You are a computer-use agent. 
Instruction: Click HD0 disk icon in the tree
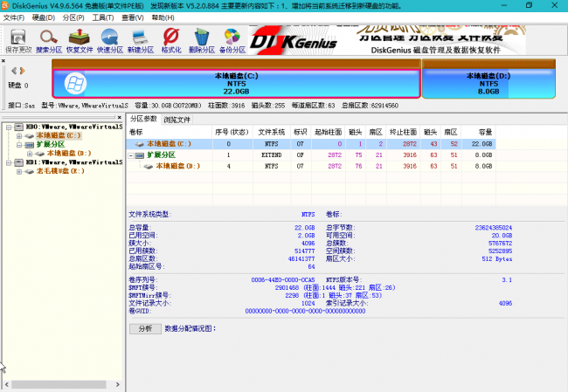pyautogui.click(x=19, y=127)
